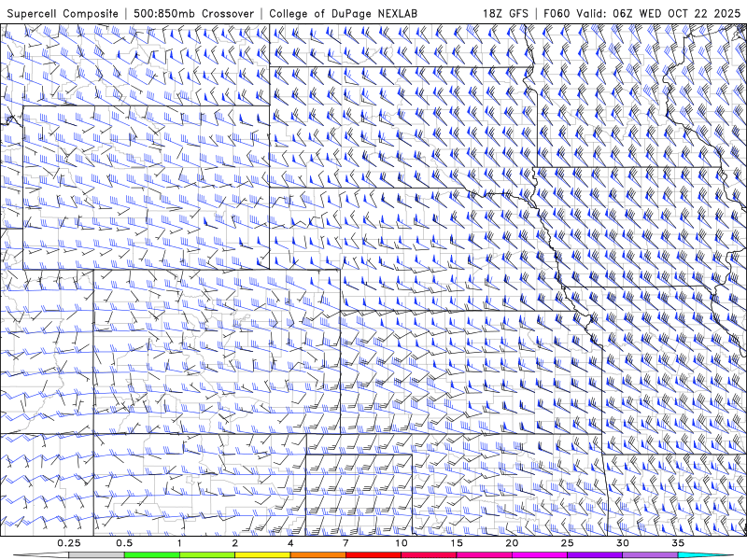Click the 0.5 legend value

[124, 543]
